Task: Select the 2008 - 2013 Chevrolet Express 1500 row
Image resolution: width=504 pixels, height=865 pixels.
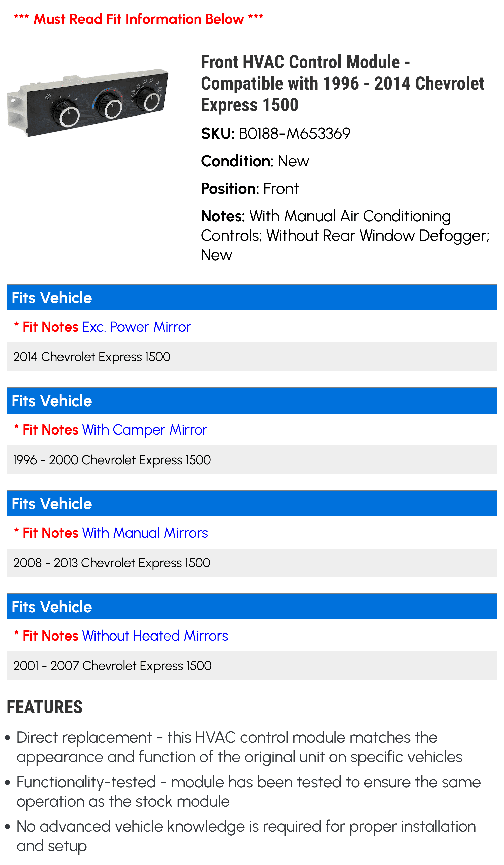Action: pyautogui.click(x=252, y=563)
